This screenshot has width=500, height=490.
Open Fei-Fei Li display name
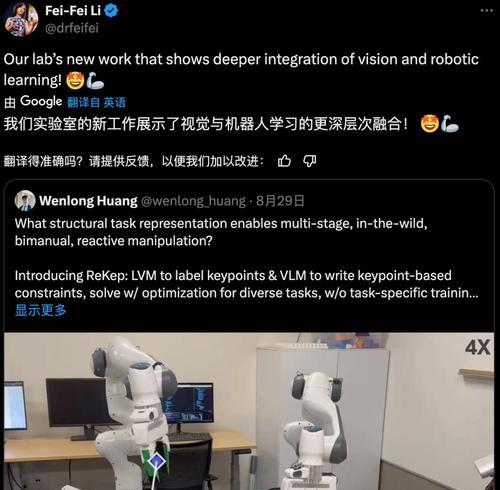click(73, 11)
